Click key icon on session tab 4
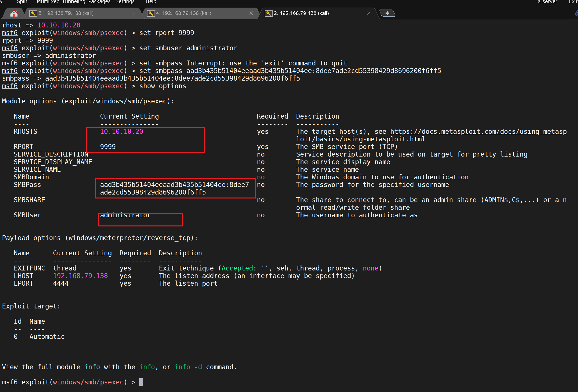 click(151, 13)
